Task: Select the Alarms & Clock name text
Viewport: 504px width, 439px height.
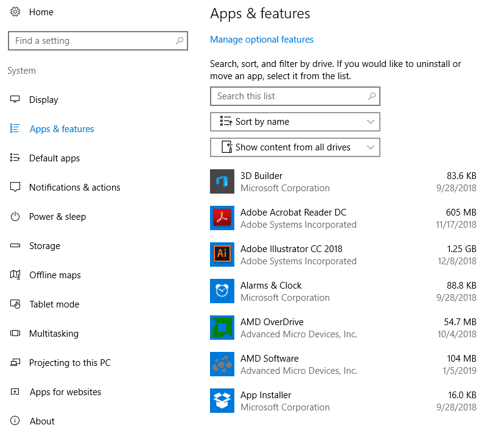Action: [271, 286]
